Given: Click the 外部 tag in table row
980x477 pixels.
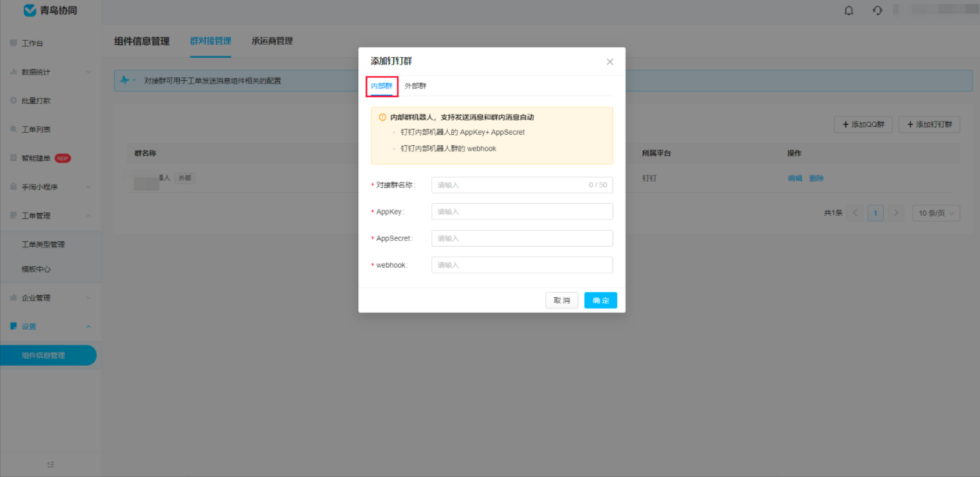Looking at the screenshot, I should pyautogui.click(x=185, y=178).
